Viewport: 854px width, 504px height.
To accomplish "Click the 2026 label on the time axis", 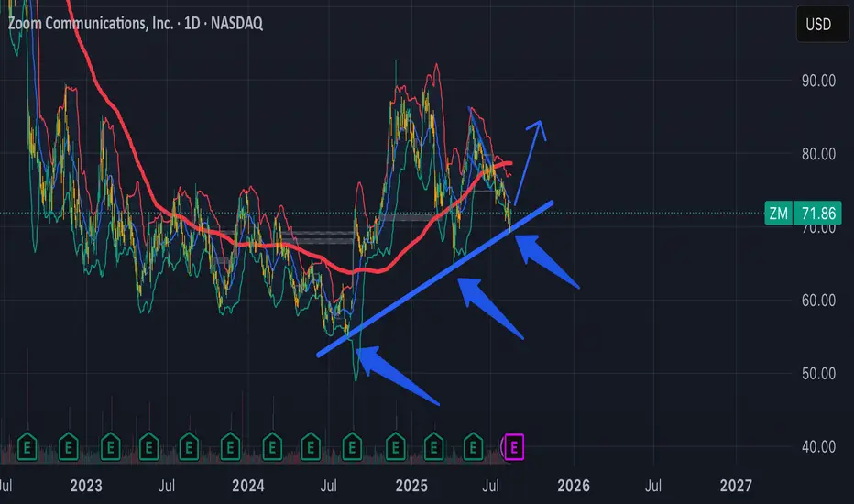I will (574, 486).
